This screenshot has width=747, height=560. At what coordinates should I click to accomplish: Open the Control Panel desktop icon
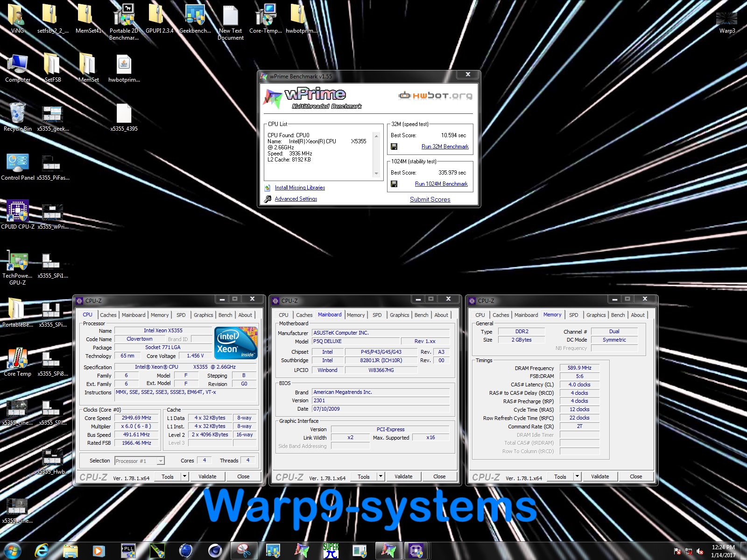click(x=18, y=166)
